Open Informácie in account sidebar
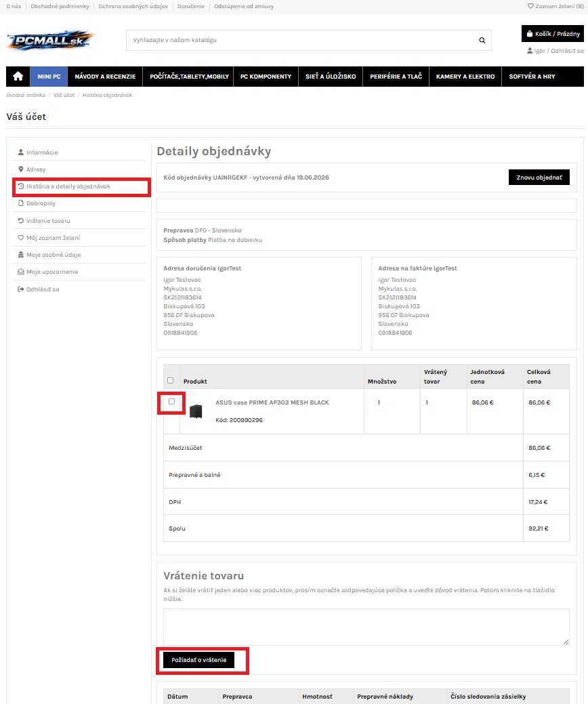The image size is (588, 704). (42, 152)
